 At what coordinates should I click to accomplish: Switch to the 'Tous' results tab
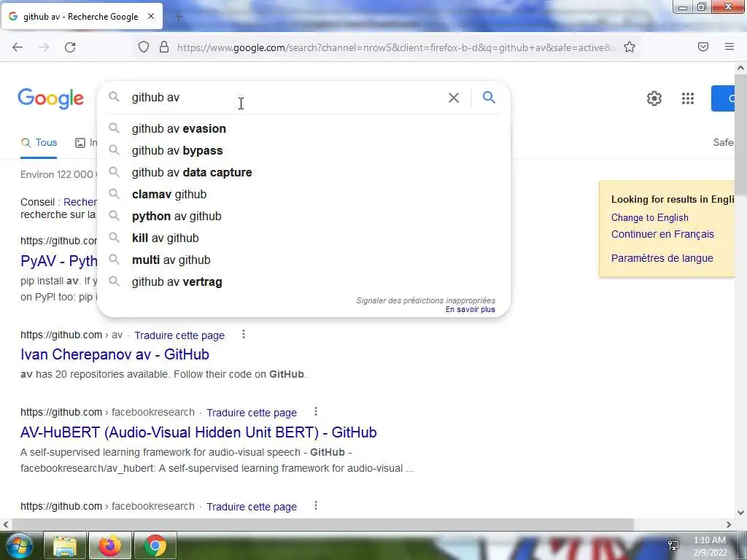tap(39, 142)
